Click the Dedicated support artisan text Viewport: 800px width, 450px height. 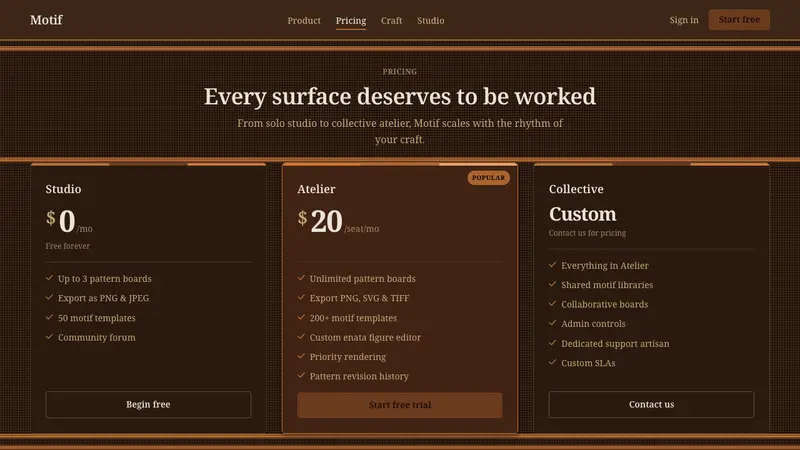615,343
